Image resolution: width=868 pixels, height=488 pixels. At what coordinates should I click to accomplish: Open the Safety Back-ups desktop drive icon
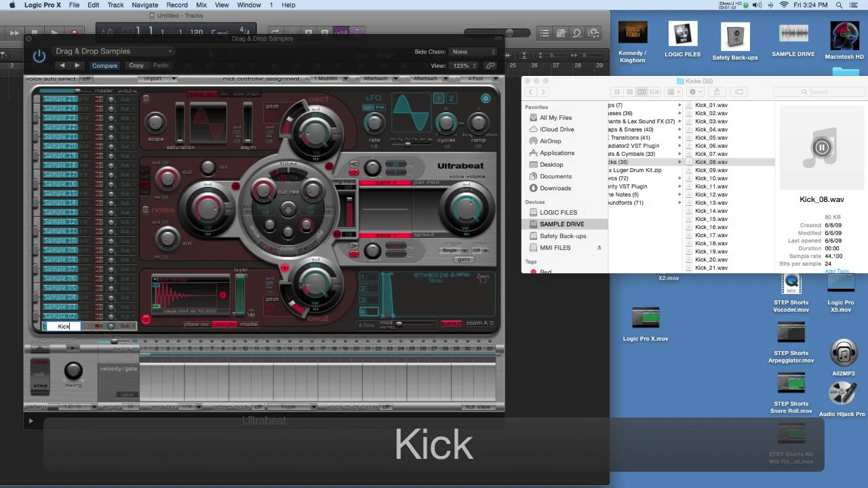click(734, 37)
